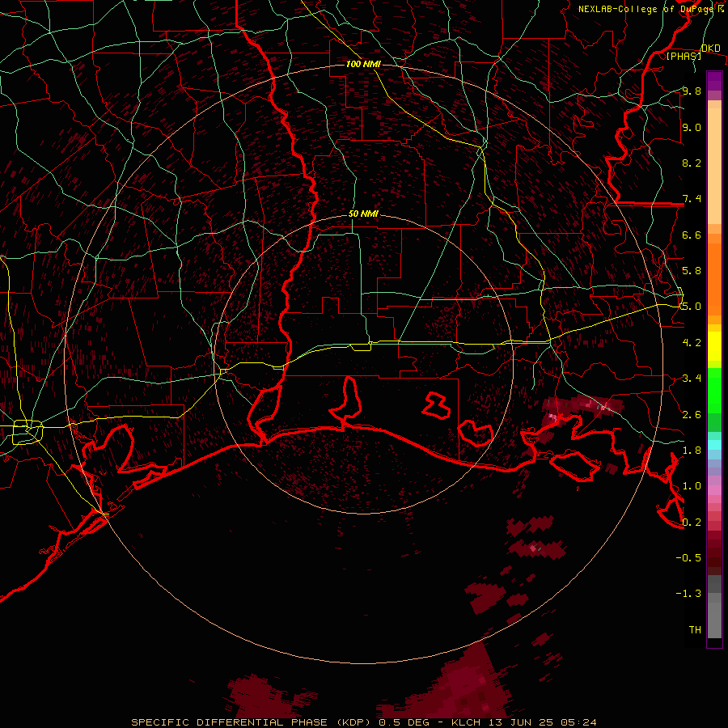
Task: Select the 6.6 legend value
Action: 692,235
